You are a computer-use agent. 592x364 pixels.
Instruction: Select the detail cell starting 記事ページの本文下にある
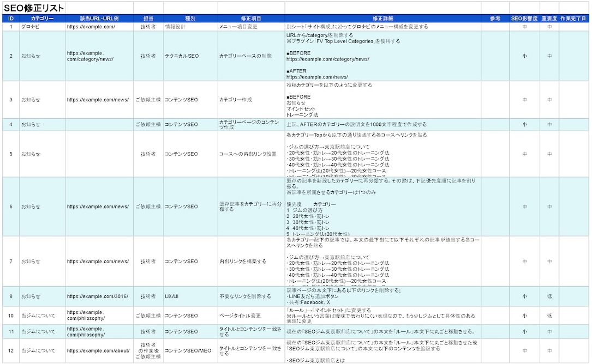pos(383,296)
